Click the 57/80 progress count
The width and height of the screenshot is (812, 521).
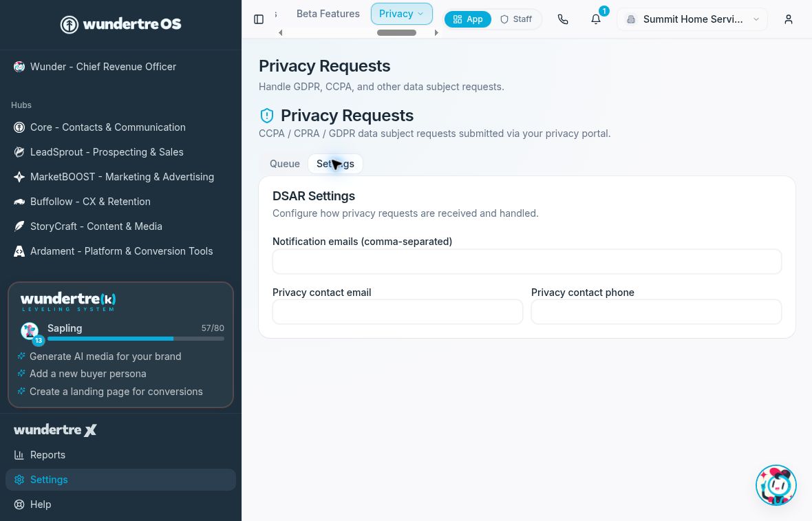(x=213, y=328)
